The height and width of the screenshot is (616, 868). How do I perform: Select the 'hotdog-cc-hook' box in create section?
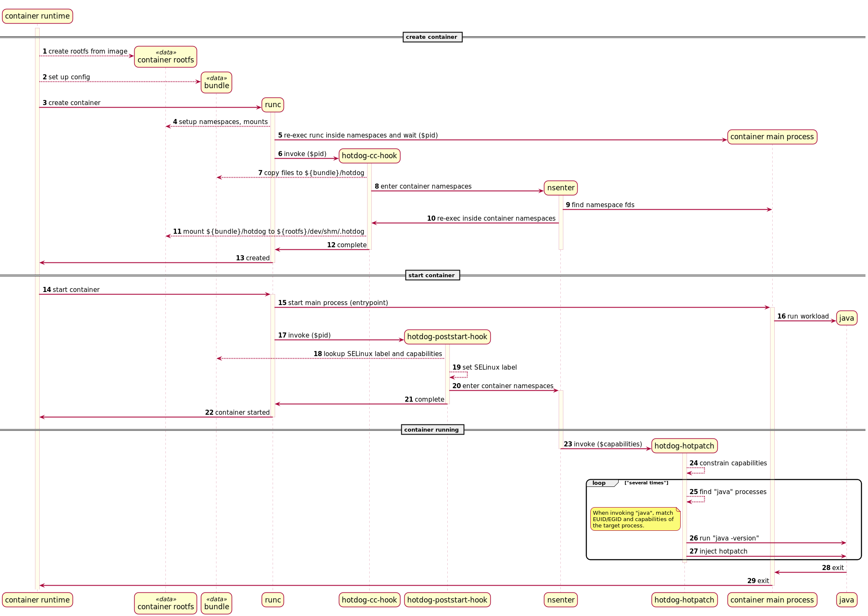coord(369,156)
